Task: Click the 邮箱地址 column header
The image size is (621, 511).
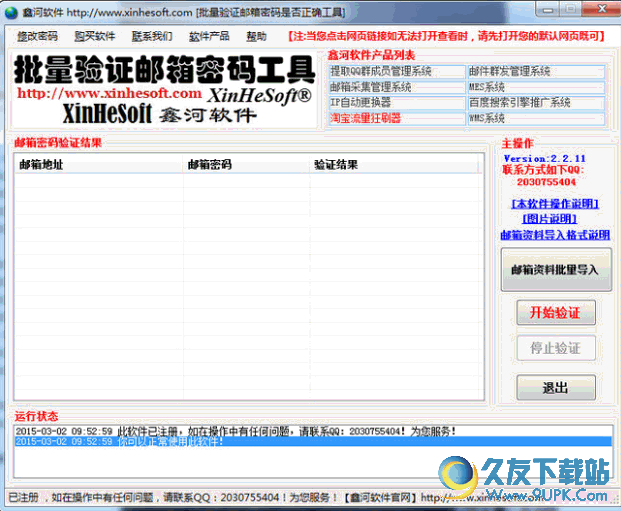Action: 99,164
